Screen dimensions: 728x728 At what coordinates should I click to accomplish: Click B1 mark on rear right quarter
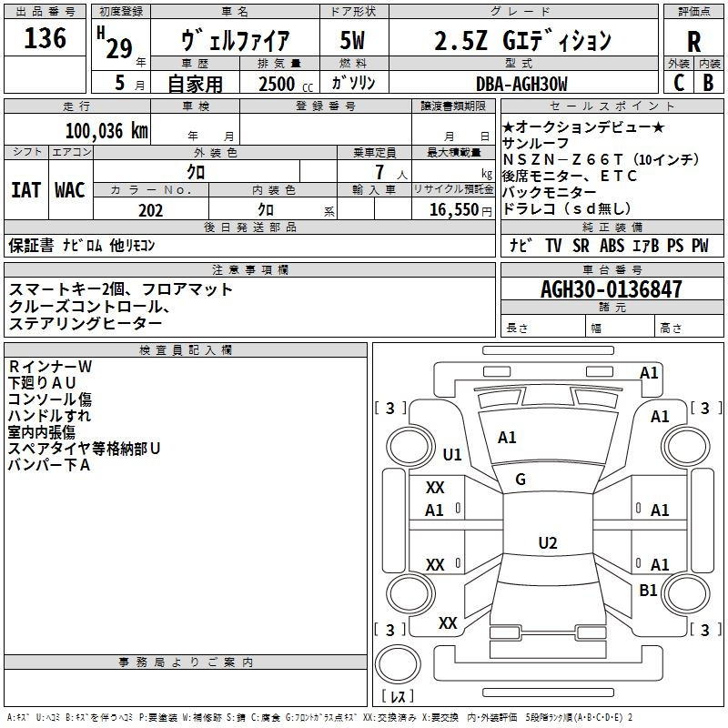(x=648, y=590)
